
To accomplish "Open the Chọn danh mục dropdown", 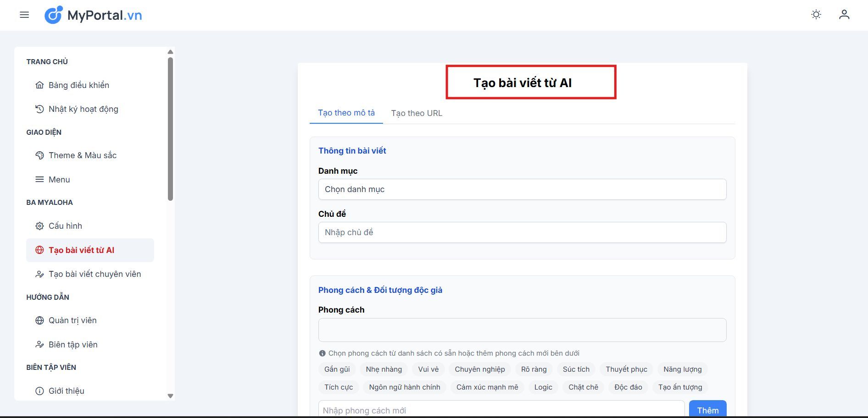I will click(x=522, y=189).
